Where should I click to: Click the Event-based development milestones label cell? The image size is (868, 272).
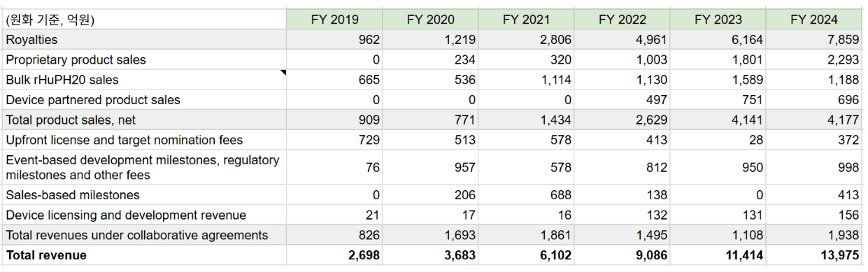143,168
